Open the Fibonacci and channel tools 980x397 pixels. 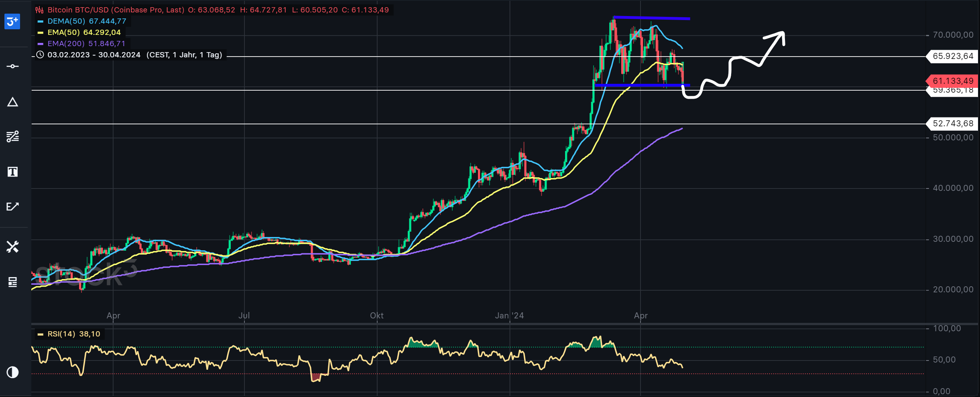(12, 137)
